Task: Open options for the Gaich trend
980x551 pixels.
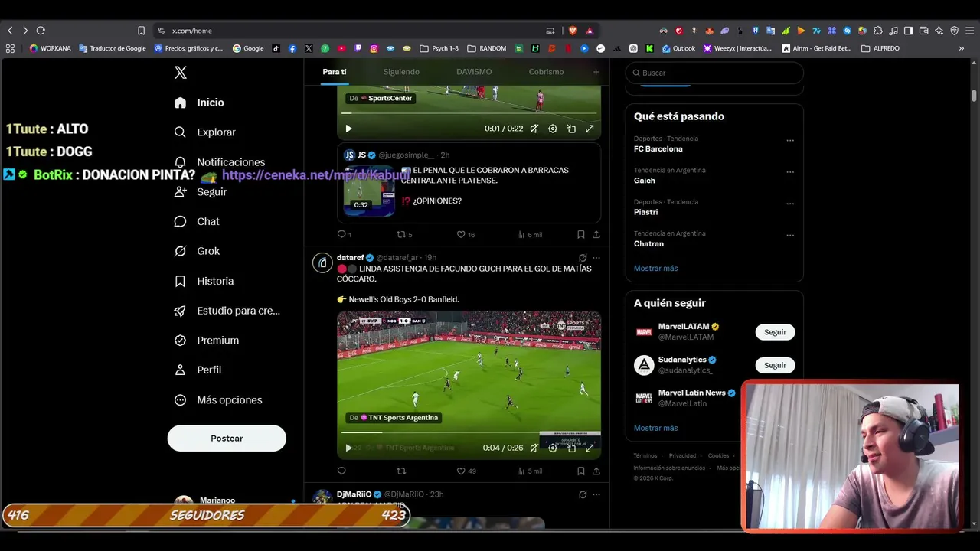Action: pos(790,171)
